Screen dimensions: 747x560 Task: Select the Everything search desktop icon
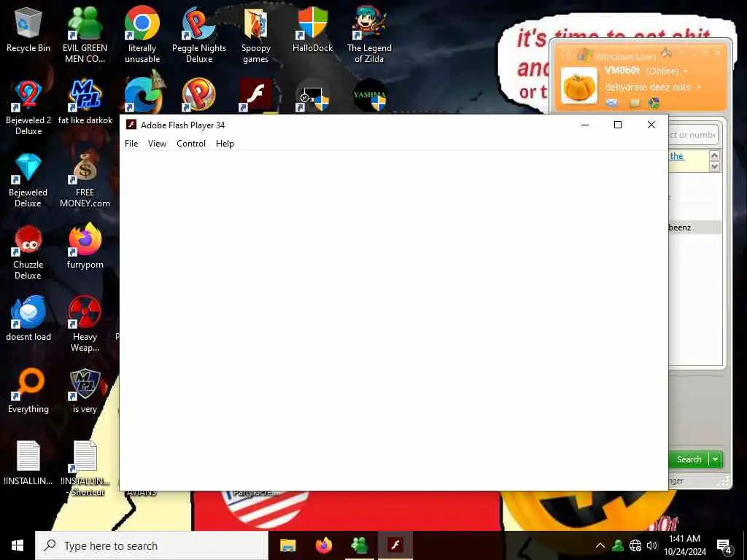click(x=28, y=391)
